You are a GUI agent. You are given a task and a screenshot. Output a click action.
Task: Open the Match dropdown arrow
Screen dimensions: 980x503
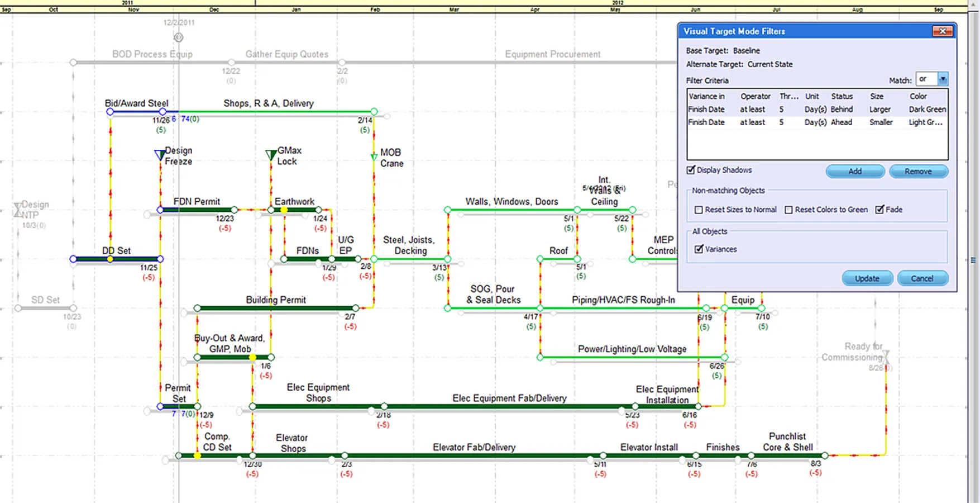(943, 79)
